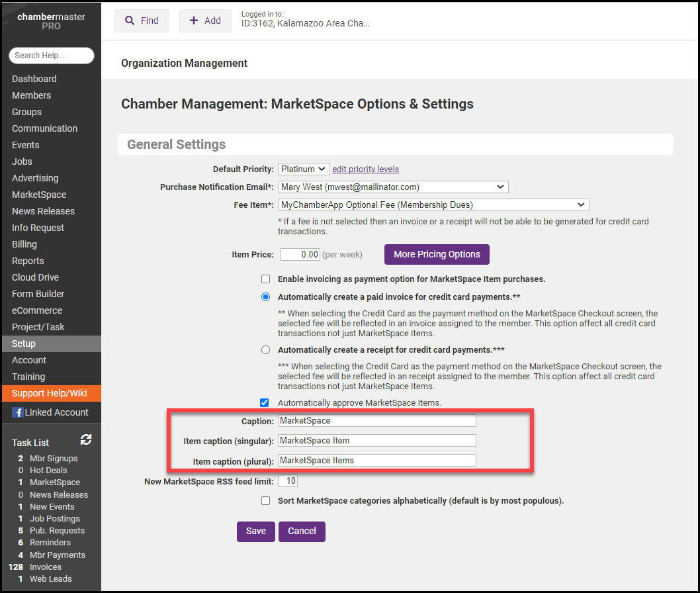Expand Purchase Notification Email dropdown

pyautogui.click(x=393, y=187)
